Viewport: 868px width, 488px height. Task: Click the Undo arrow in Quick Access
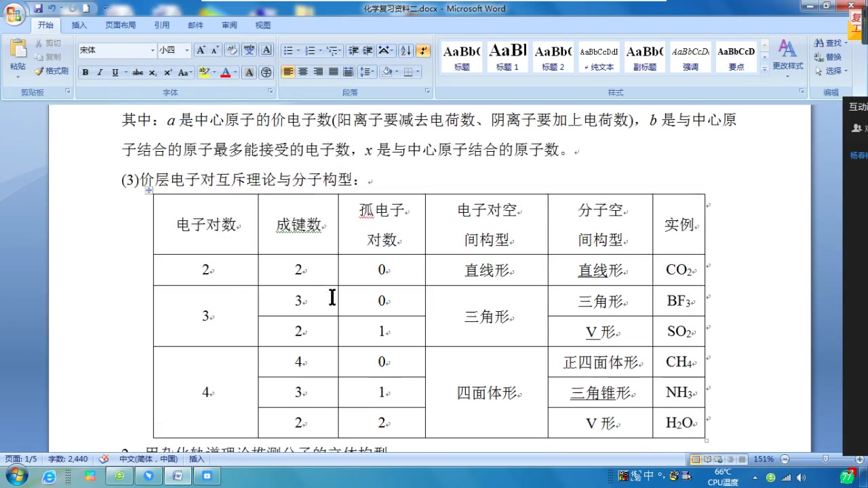click(52, 8)
